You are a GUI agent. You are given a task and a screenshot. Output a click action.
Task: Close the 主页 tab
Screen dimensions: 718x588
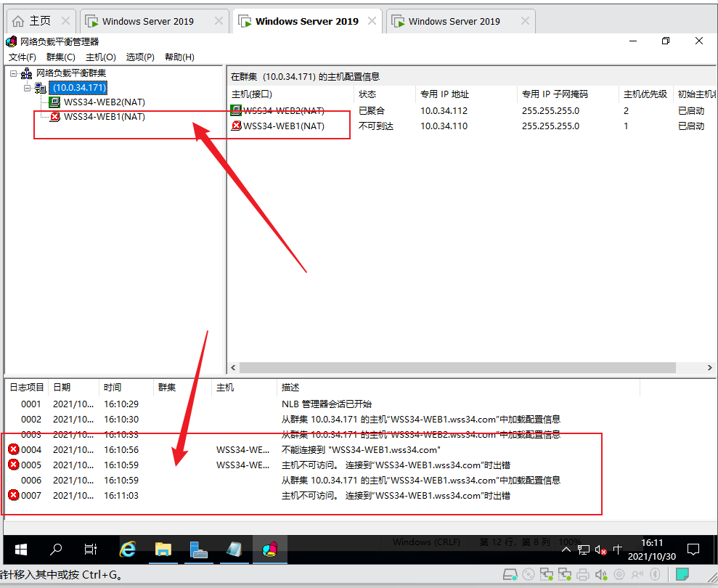point(65,21)
